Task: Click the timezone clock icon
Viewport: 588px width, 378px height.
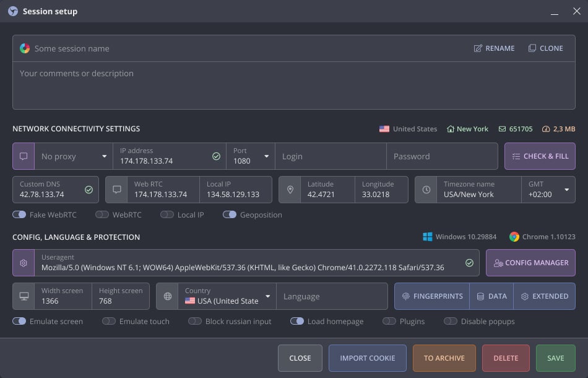Action: [426, 190]
